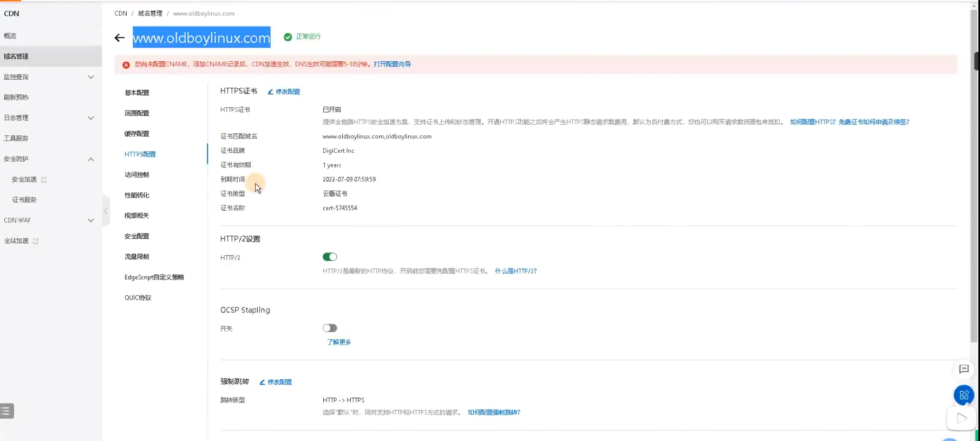
Task: Click the 了解更多 link under OCSP Stapling
Action: point(339,342)
